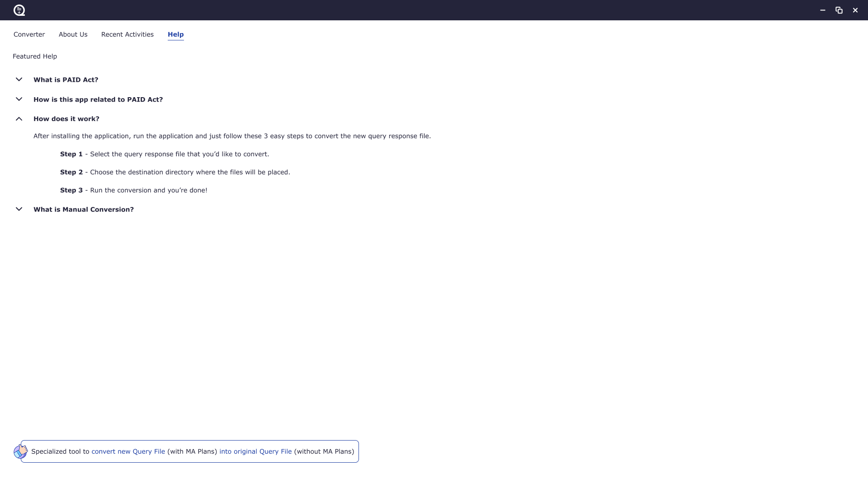Minimize the application window
The image size is (868, 488).
pyautogui.click(x=822, y=10)
